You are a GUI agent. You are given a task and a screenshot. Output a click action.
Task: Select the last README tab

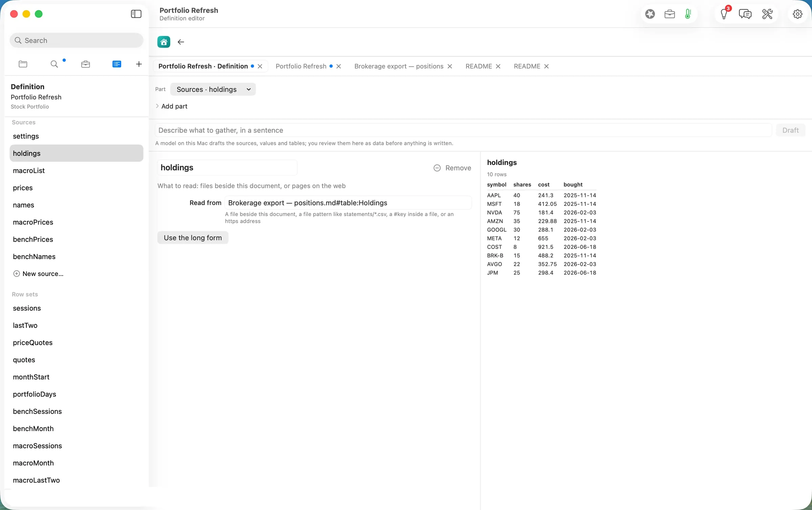(527, 66)
